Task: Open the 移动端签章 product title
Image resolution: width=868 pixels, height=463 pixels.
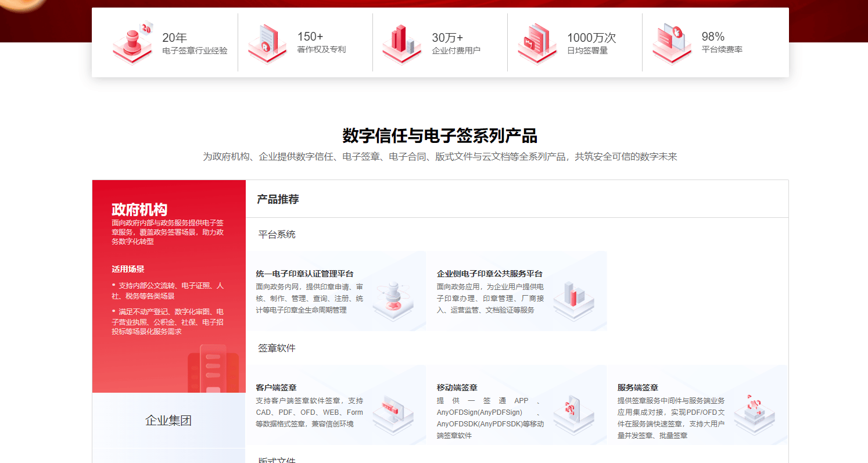Action: [457, 387]
